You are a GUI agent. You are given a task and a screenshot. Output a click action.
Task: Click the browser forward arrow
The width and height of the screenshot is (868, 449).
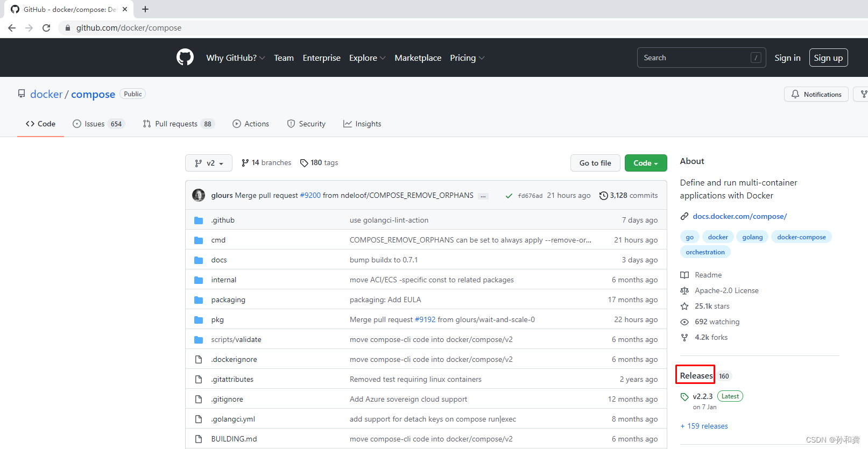coord(29,28)
